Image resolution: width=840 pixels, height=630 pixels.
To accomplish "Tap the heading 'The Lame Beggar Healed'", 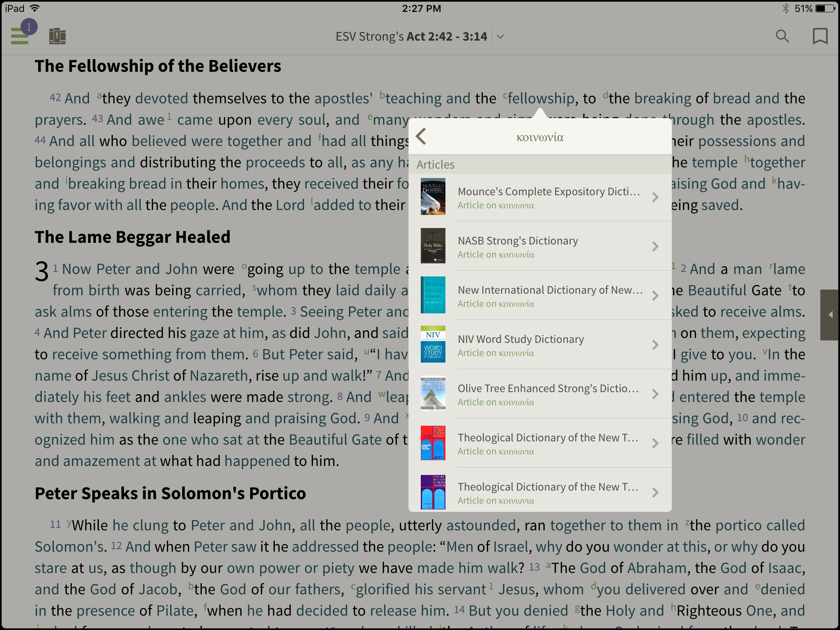I will (x=132, y=237).
